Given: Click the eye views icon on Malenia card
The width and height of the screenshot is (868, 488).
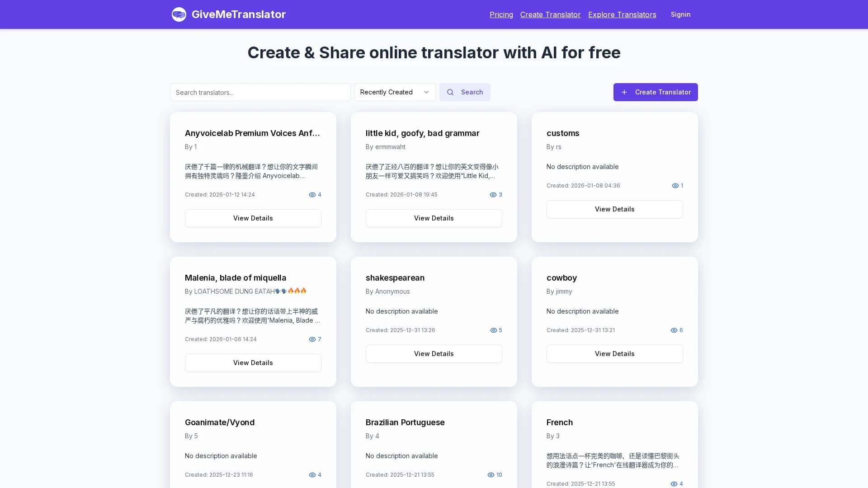Looking at the screenshot, I should [x=312, y=339].
